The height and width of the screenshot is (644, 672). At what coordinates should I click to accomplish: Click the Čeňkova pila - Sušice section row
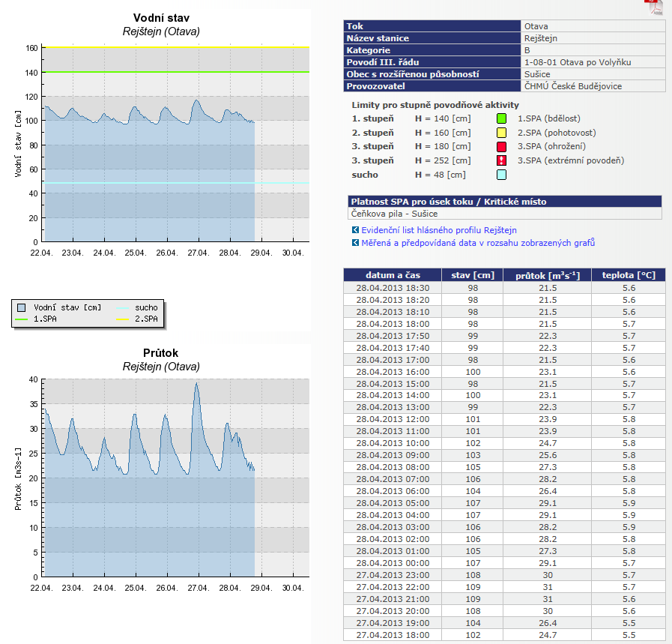click(505, 213)
